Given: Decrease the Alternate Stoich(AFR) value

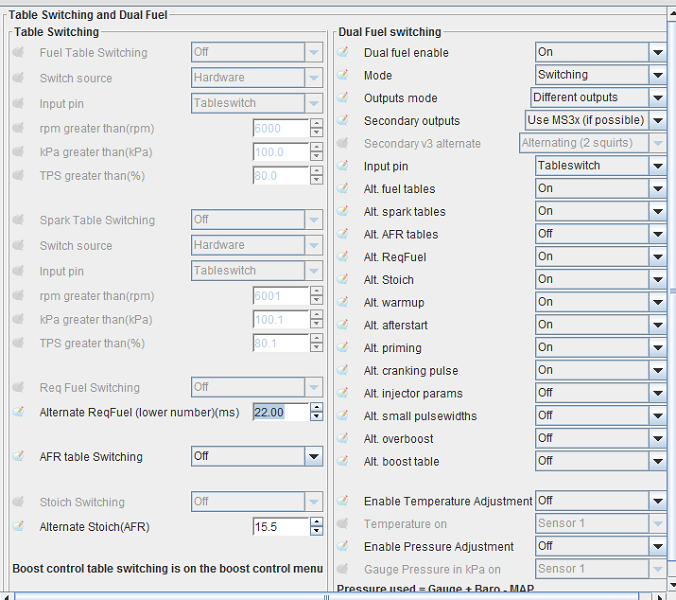Looking at the screenshot, I should (x=317, y=532).
